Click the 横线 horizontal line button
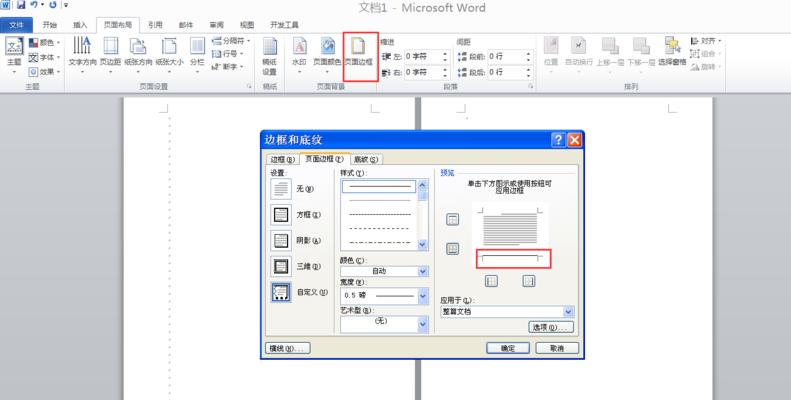 tap(288, 348)
